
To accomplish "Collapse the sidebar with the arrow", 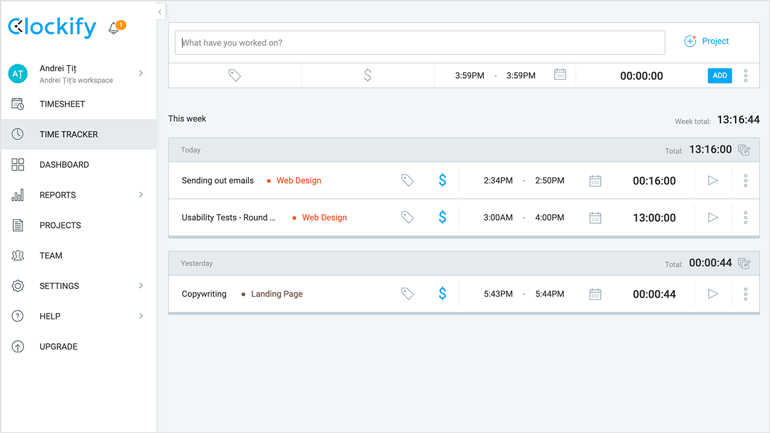I will pyautogui.click(x=160, y=12).
